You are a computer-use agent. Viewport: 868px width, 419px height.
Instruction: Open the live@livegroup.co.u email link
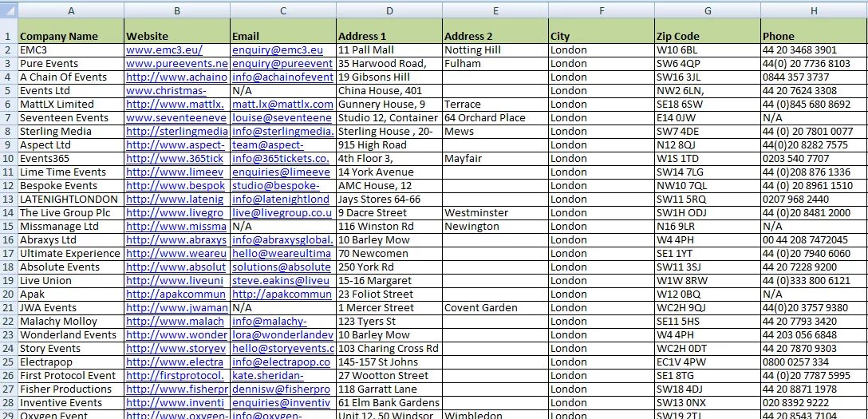point(282,212)
